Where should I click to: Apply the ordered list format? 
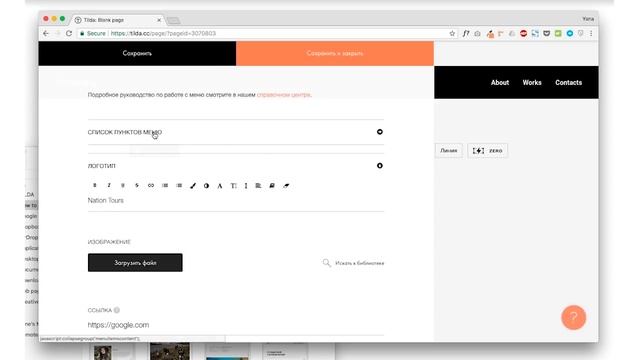[x=165, y=185]
